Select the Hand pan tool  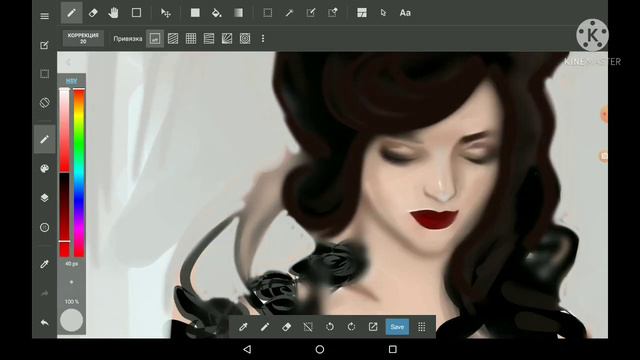point(114,13)
